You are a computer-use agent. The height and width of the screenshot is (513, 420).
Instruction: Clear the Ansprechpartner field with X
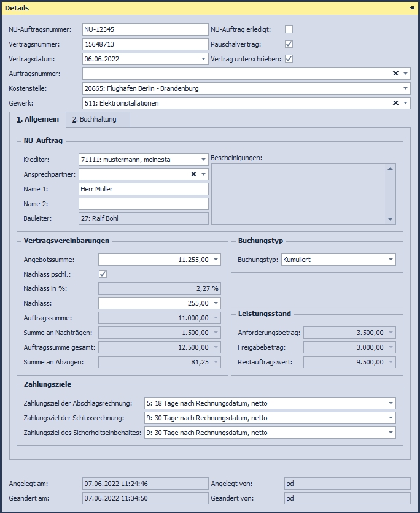(193, 174)
